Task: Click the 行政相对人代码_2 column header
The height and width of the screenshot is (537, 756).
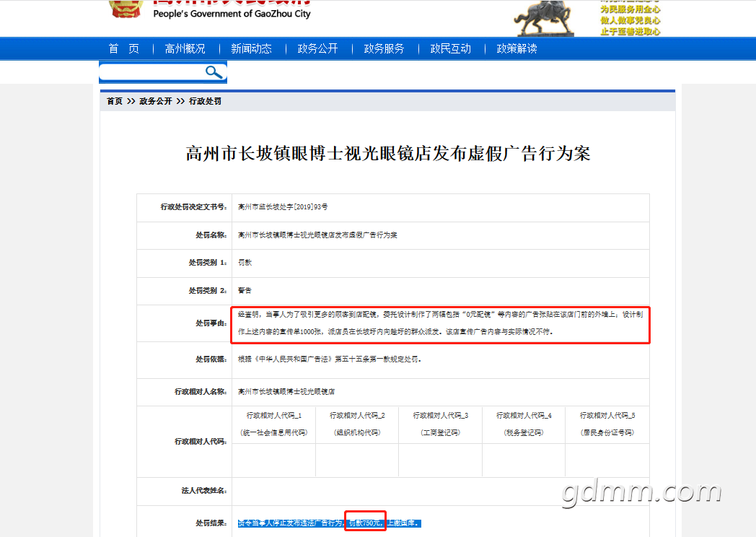Action: [x=357, y=424]
